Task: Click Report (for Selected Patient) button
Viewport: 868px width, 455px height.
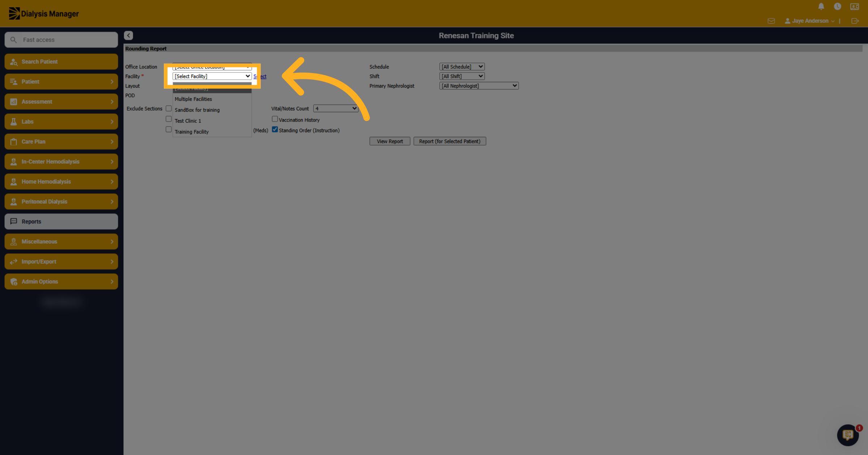Action: click(450, 141)
